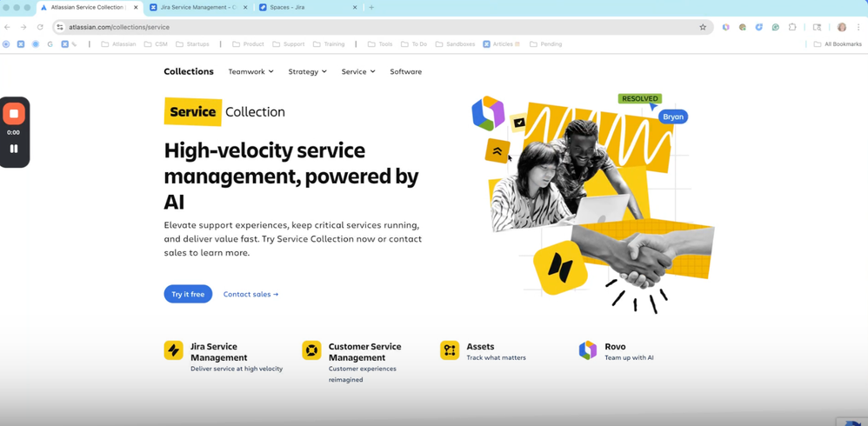Close the Atlassian Service Collection tab

pyautogui.click(x=136, y=8)
